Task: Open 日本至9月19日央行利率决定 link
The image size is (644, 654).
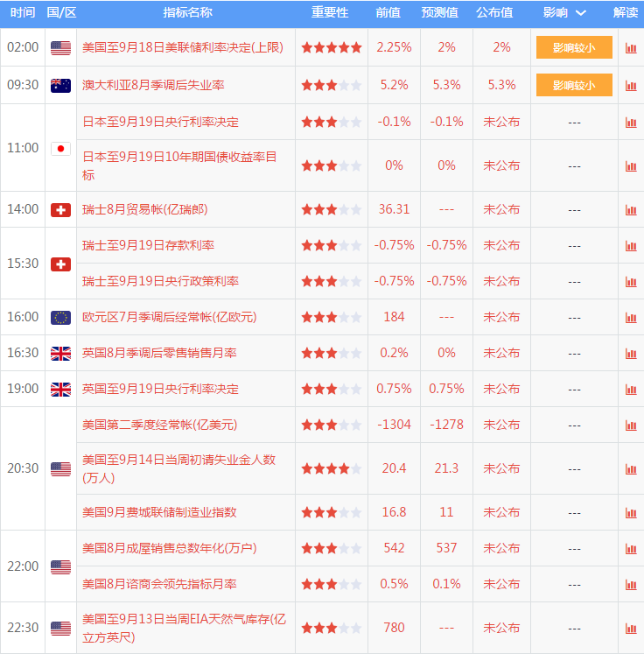Action: (x=160, y=122)
